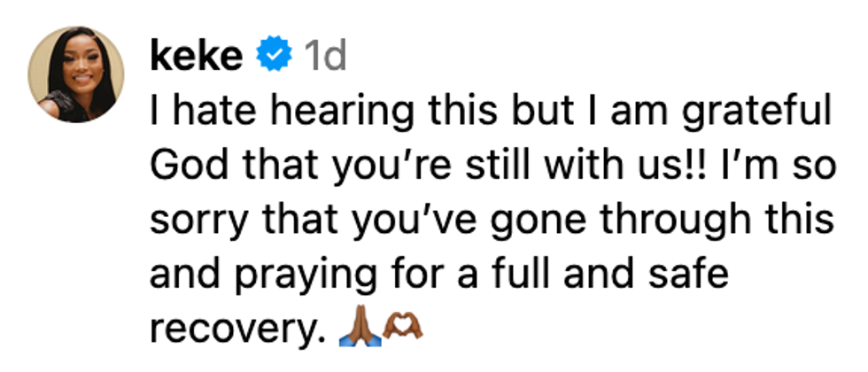The width and height of the screenshot is (868, 372).
Task: Click the praying hands emoji
Action: [358, 329]
